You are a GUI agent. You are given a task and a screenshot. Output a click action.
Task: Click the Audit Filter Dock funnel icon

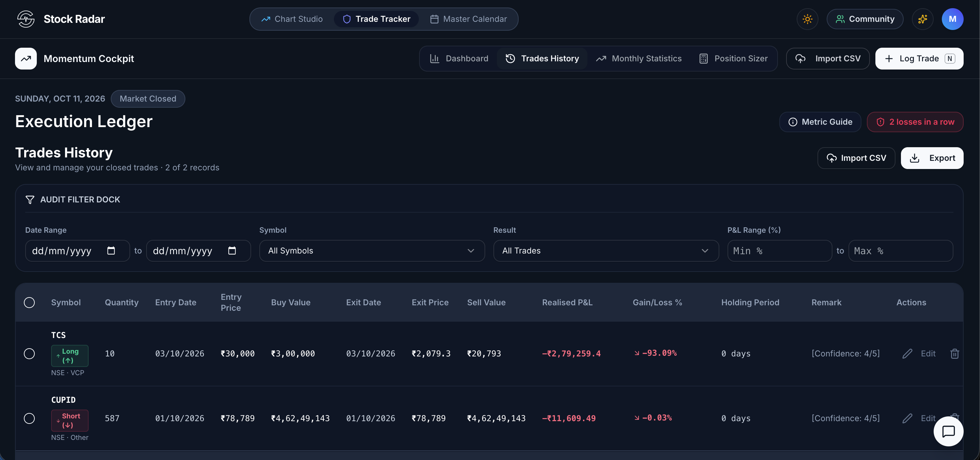coord(30,200)
